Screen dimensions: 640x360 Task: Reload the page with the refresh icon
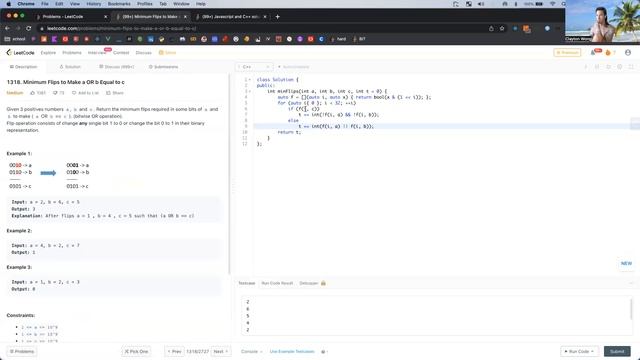click(29, 28)
